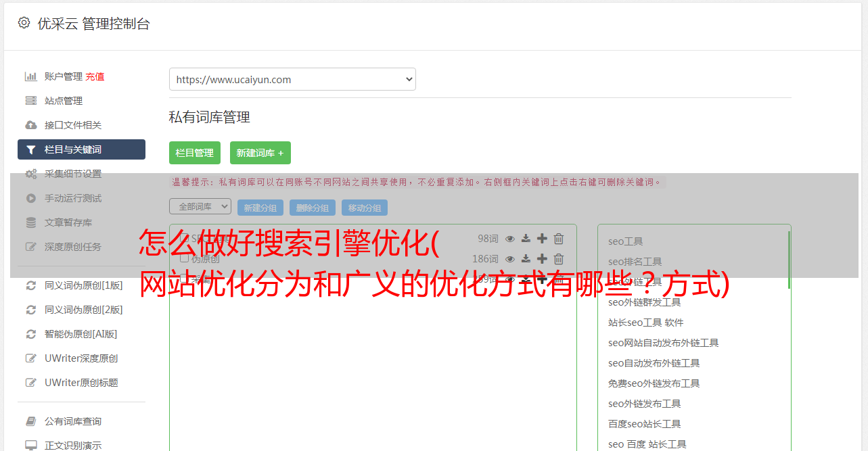
Task: Open 采集细节设置 via its gears icon
Action: [31, 174]
